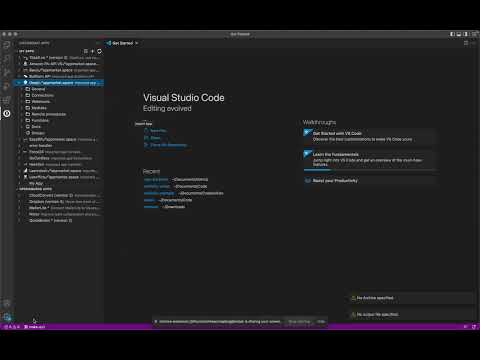Toggle the primary side bar layout button
This screenshot has width=480, height=360.
tap(452, 34)
